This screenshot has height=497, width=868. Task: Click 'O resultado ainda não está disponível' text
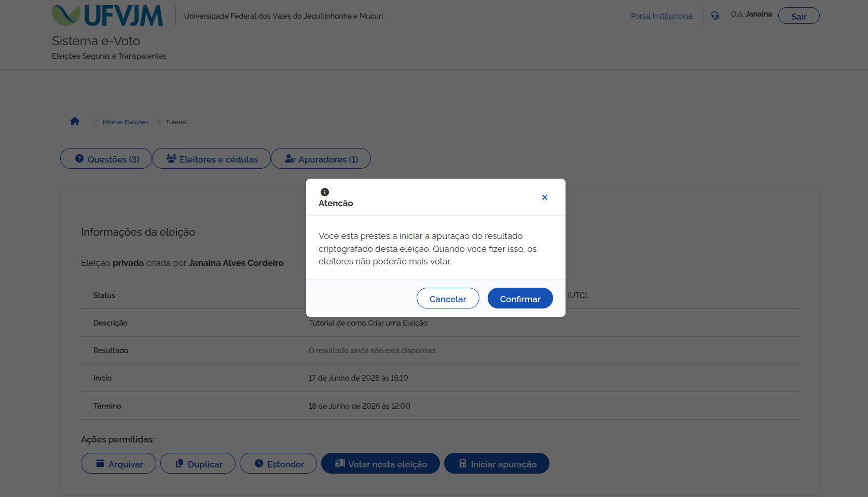tap(373, 351)
